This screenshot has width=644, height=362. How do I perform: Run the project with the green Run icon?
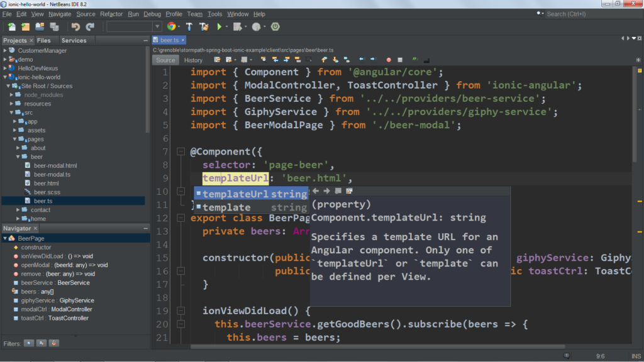(219, 26)
